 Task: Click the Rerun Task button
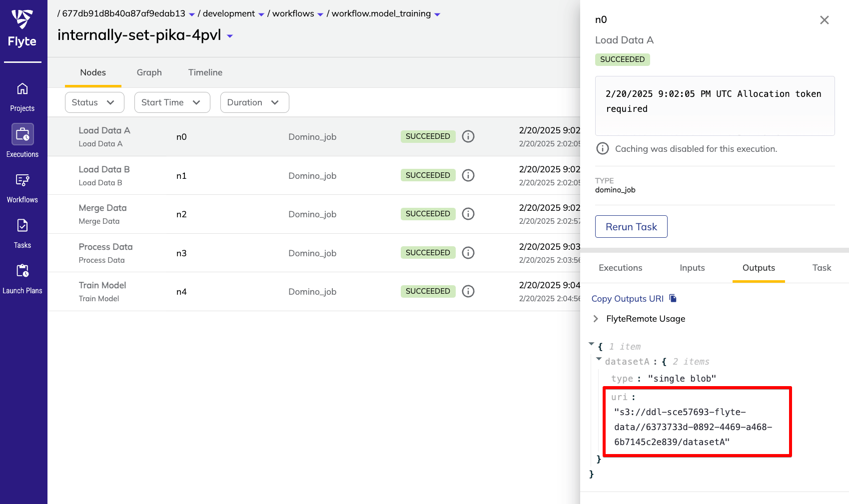pyautogui.click(x=631, y=227)
